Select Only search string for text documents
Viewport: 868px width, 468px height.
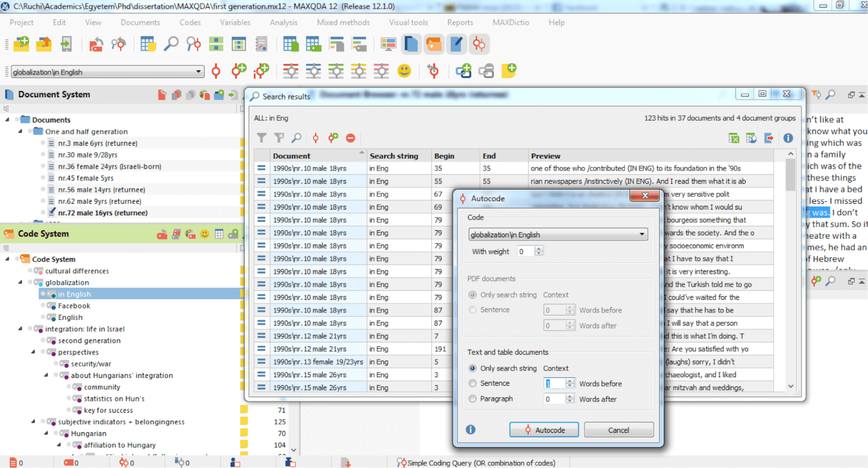coord(472,368)
